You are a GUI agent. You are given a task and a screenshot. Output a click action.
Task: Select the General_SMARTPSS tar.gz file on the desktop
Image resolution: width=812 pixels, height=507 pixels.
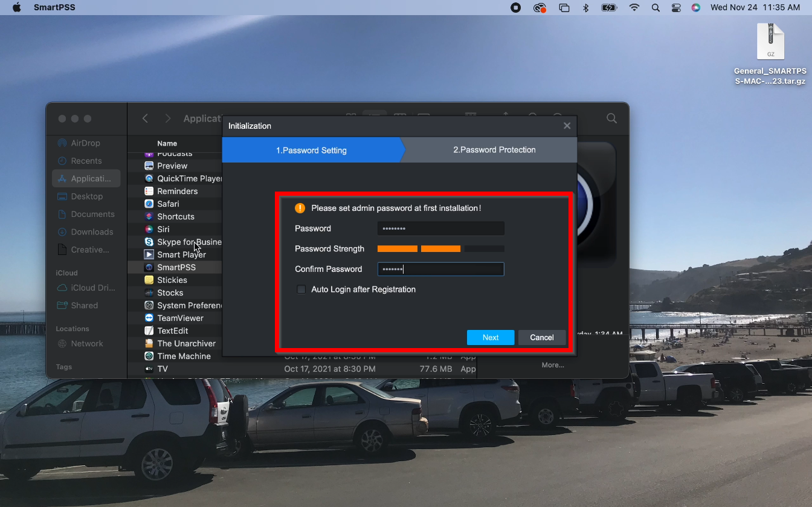(x=770, y=54)
